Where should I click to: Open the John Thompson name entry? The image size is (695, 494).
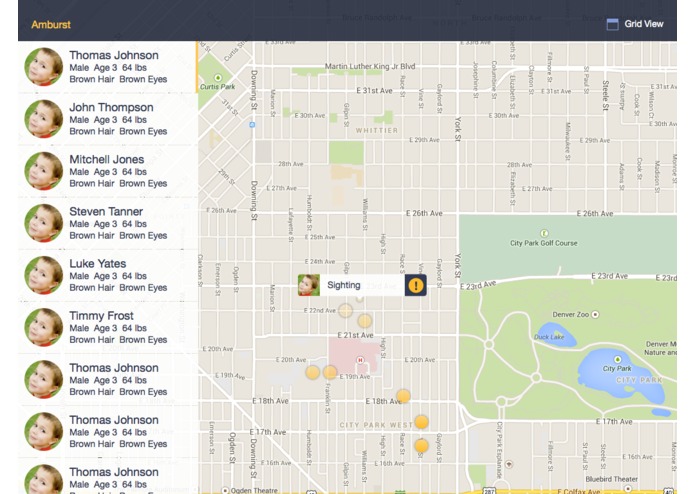coord(111,107)
